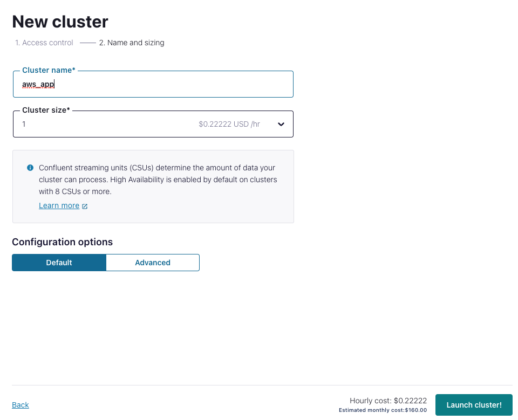Click the Estimated monthly cost:$160.00 text
Viewport: 518px width, 420px height.
(383, 410)
